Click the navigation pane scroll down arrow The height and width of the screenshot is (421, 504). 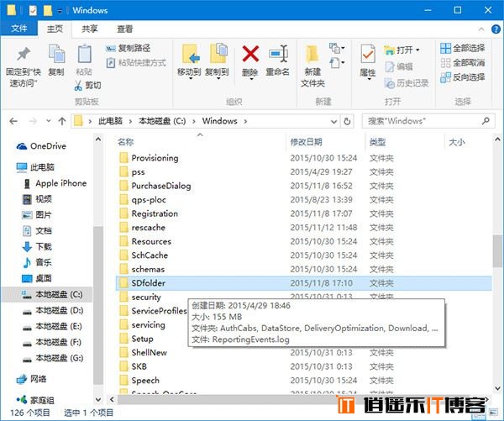click(x=98, y=400)
